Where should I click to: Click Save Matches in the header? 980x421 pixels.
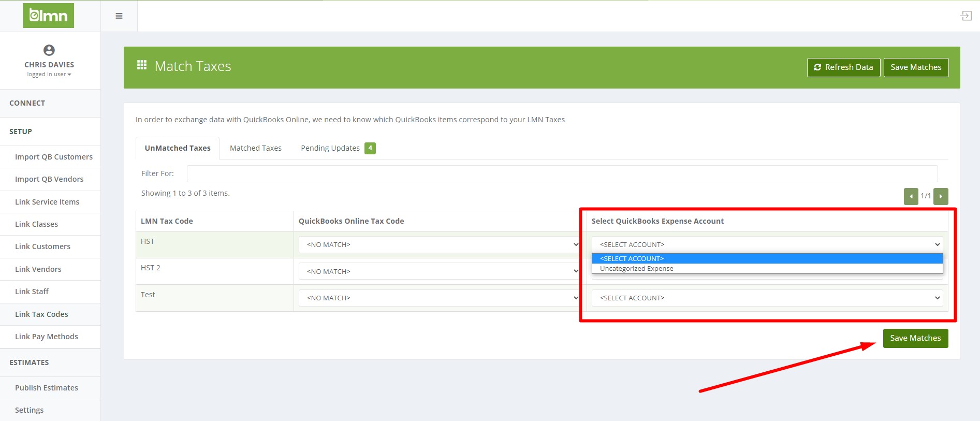point(916,67)
